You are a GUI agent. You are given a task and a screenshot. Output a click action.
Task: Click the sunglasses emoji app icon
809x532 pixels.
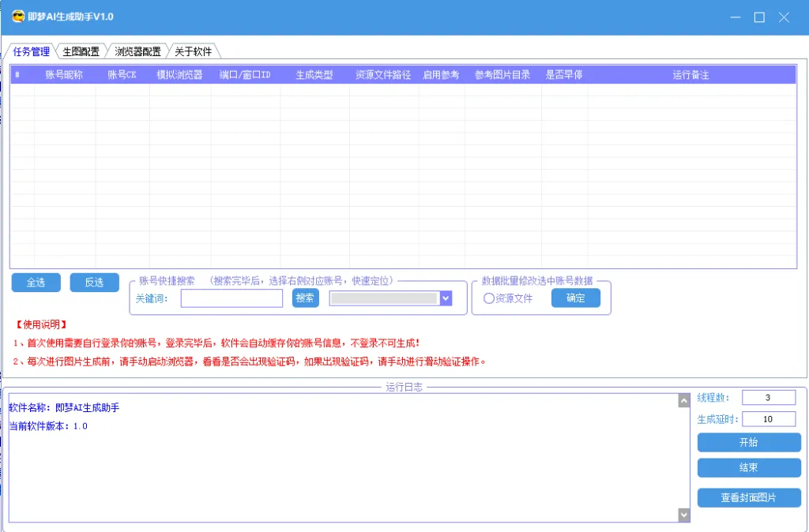tap(18, 17)
